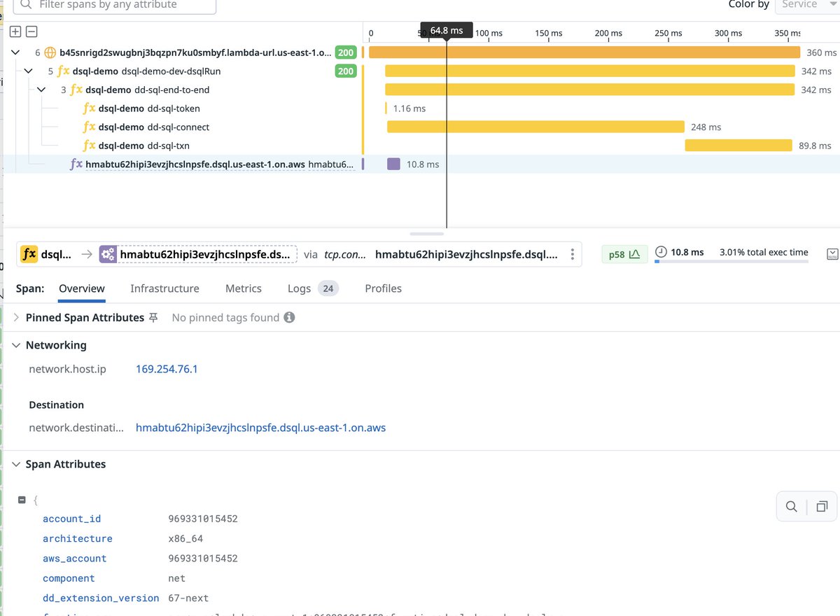840x616 pixels.
Task: Click the fx icon beside dd-sql-end-to-end
Action: point(76,90)
